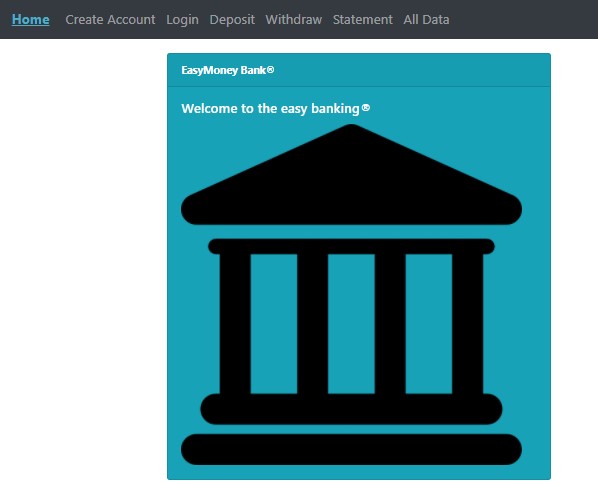Viewport: 598px width, 496px height.
Task: Click the leftmost column of the bank icon
Action: [235, 323]
